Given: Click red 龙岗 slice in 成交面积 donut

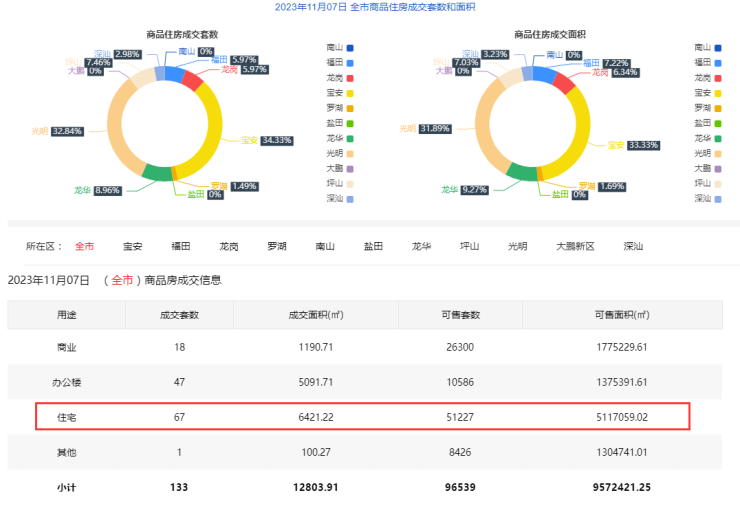Looking at the screenshot, I should [x=564, y=82].
